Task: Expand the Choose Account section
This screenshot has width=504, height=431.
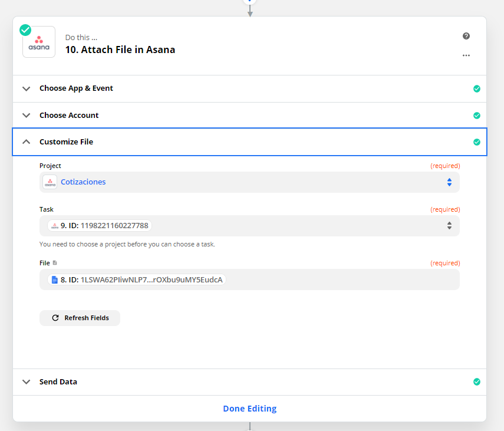Action: [27, 115]
